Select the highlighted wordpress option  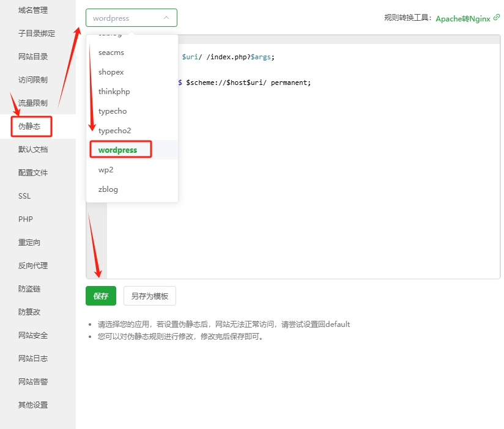tap(118, 150)
